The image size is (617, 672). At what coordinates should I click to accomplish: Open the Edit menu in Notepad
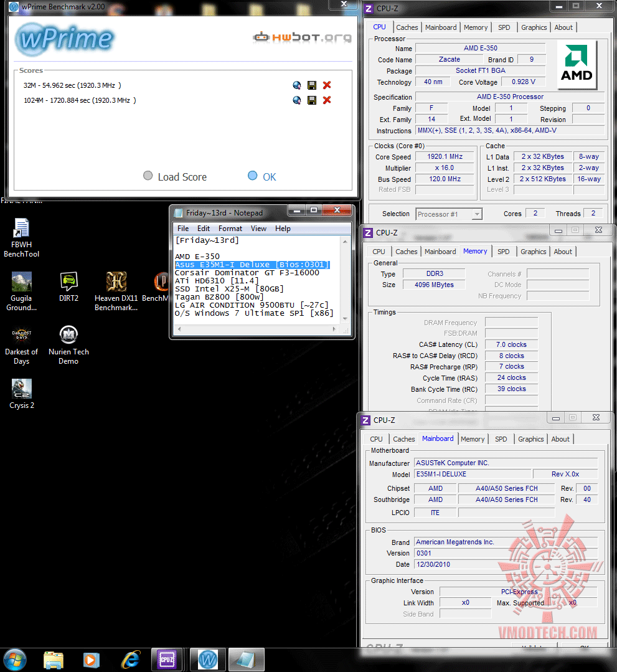tap(204, 229)
